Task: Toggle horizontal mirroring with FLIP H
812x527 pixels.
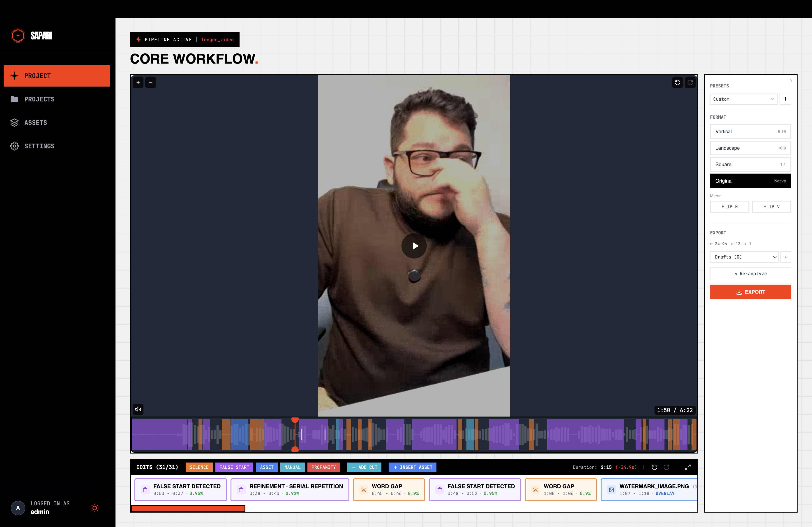Action: pyautogui.click(x=729, y=206)
